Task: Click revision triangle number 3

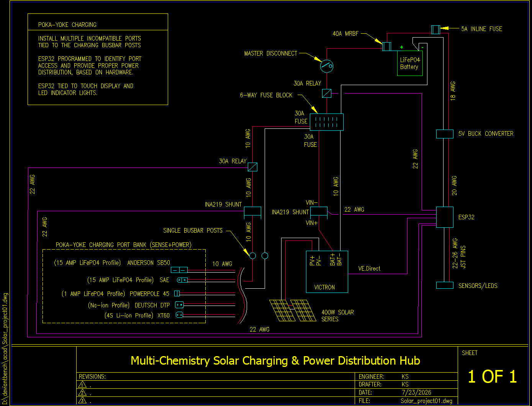Action: [x=82, y=401]
